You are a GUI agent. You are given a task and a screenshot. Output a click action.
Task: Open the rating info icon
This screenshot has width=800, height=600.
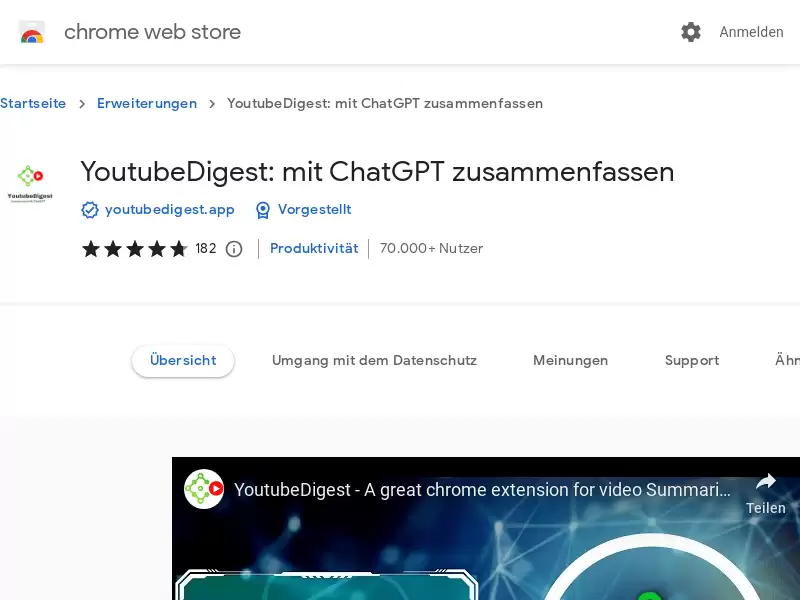pyautogui.click(x=234, y=249)
